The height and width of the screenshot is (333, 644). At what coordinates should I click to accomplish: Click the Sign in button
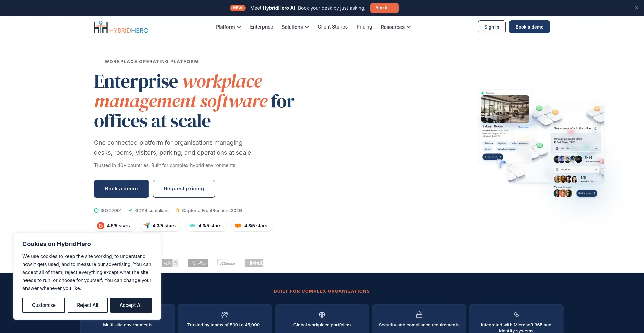point(492,27)
